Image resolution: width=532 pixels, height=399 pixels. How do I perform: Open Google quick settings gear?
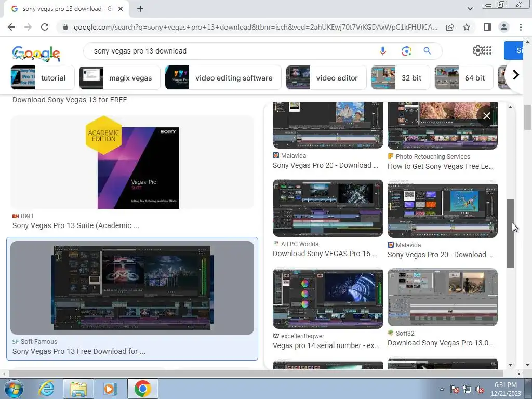coord(477,50)
